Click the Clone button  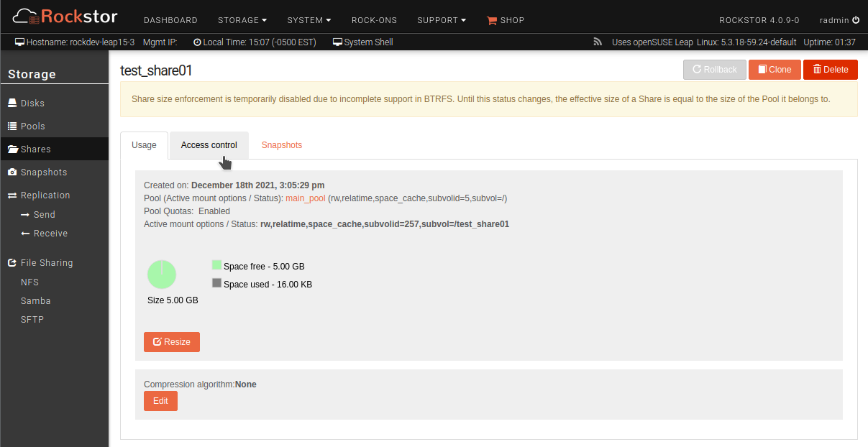click(775, 70)
